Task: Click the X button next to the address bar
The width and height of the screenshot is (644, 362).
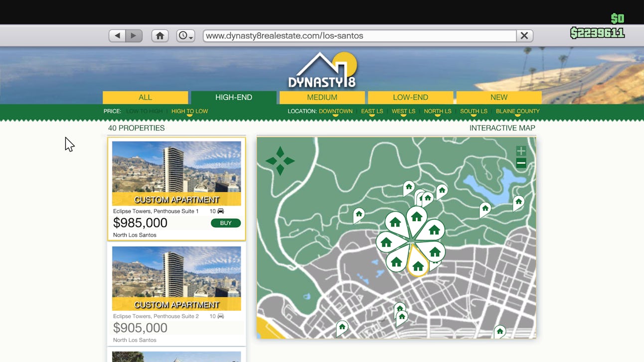Action: point(524,35)
